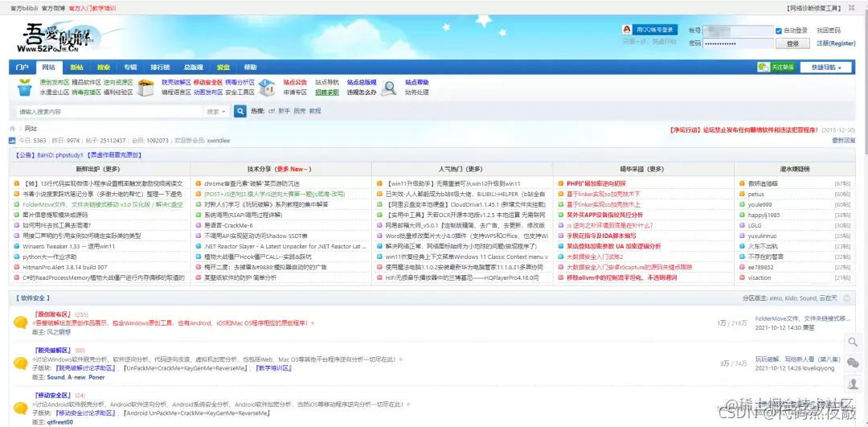Open the 注册[Register] link

pyautogui.click(x=836, y=43)
